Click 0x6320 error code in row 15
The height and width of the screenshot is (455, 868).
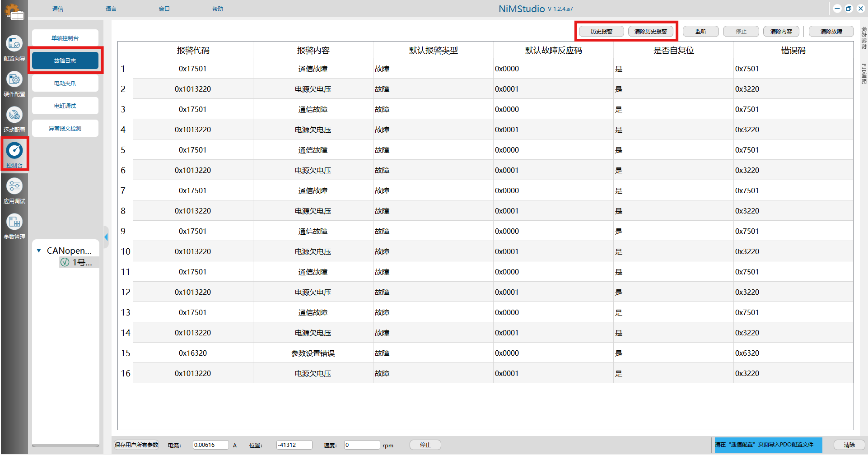(x=793, y=353)
